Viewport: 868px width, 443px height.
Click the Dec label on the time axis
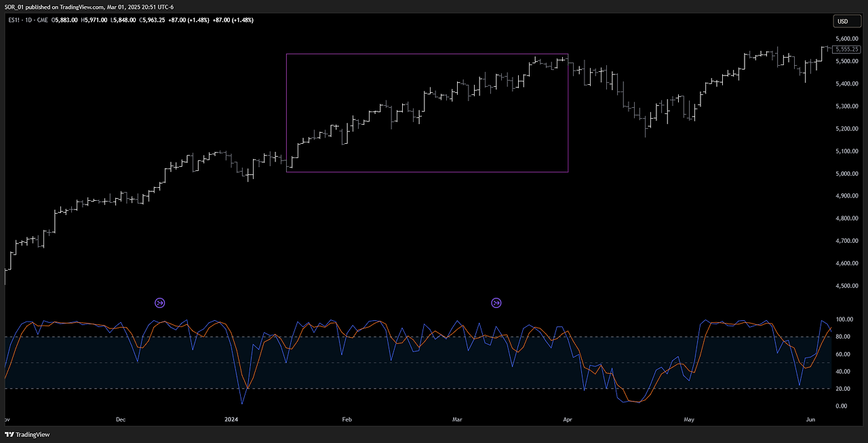121,419
